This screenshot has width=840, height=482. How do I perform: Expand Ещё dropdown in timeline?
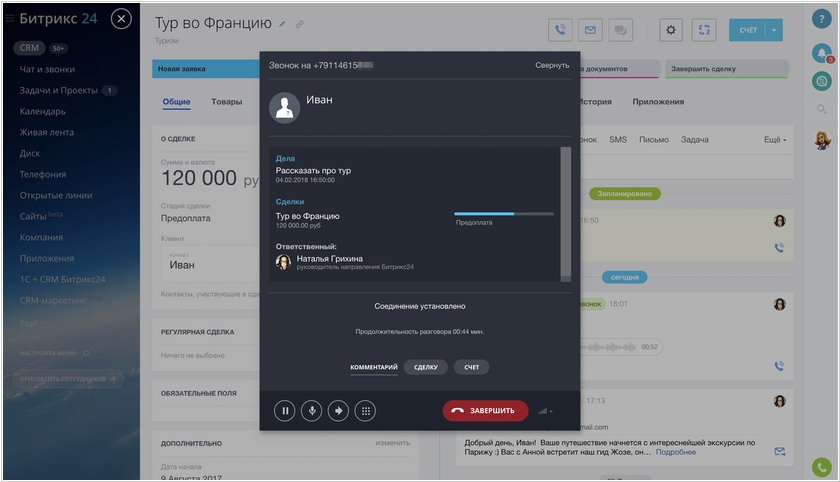tap(775, 139)
